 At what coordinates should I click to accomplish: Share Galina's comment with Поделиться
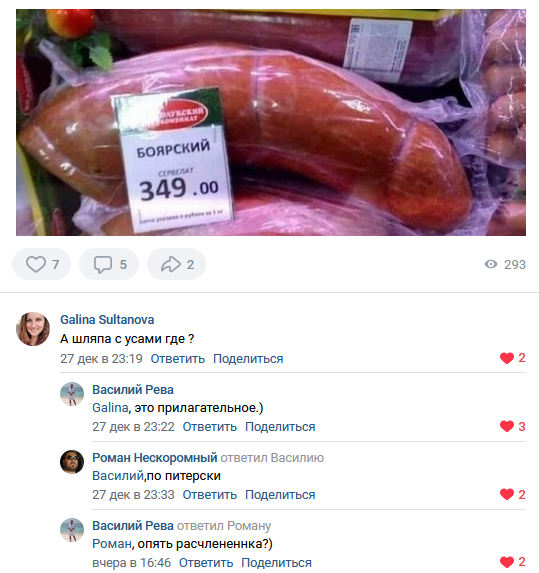pyautogui.click(x=248, y=359)
